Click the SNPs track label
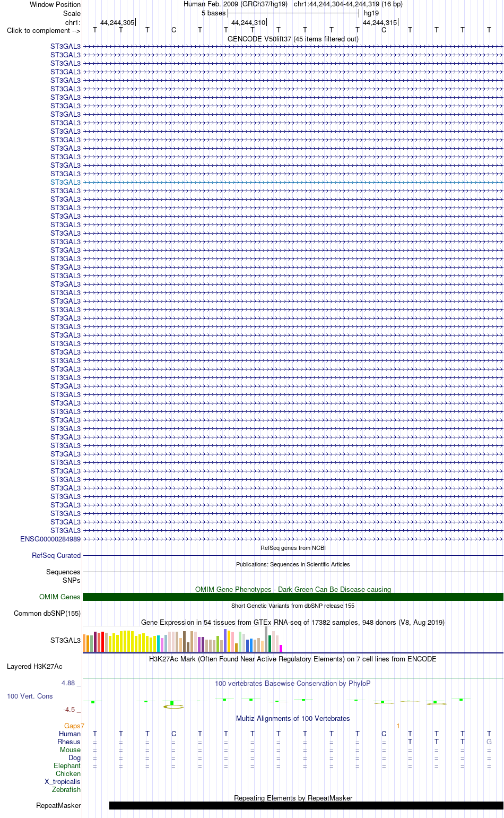Viewport: 504px width, 818px height. pyautogui.click(x=72, y=580)
